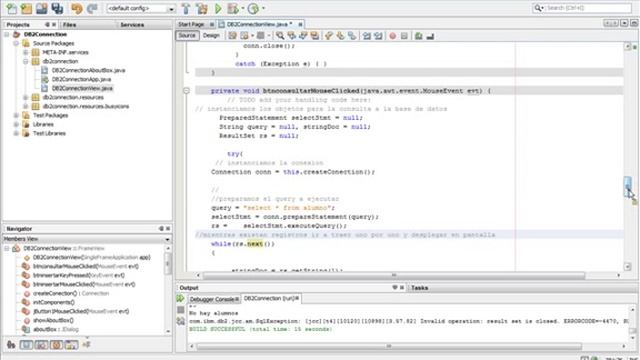The image size is (640, 360).
Task: Toggle Show Inner Classes filter in Navigator
Action: (x=71, y=345)
